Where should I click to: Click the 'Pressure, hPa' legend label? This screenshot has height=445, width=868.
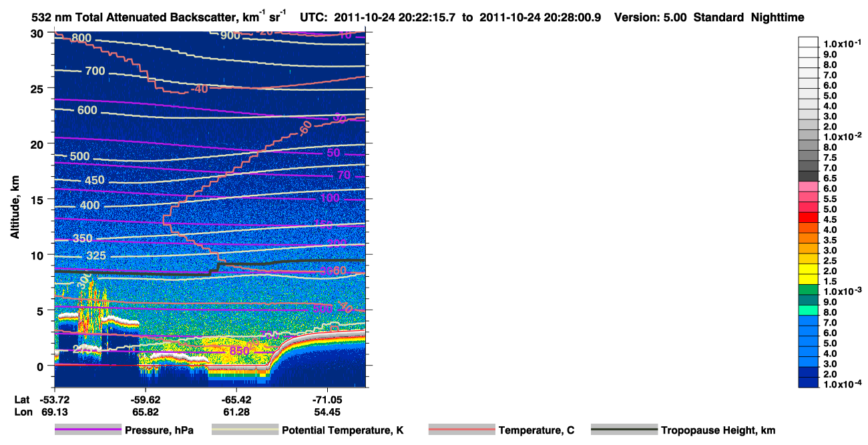click(159, 430)
